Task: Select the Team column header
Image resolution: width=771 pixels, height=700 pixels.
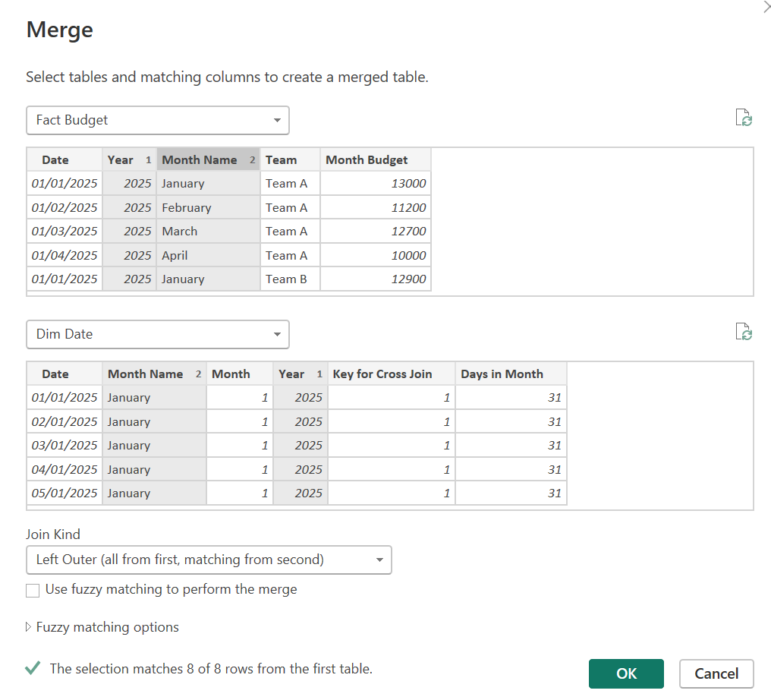Action: point(290,160)
